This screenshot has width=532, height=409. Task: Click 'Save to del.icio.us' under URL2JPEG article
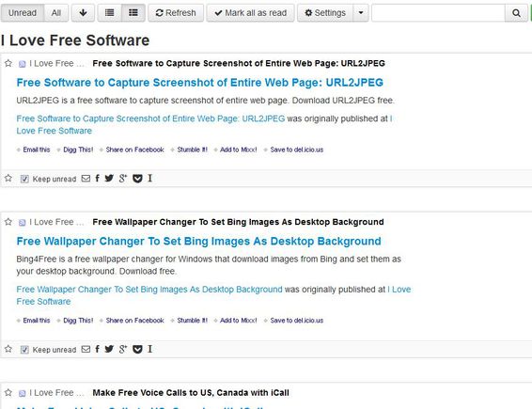tap(296, 149)
